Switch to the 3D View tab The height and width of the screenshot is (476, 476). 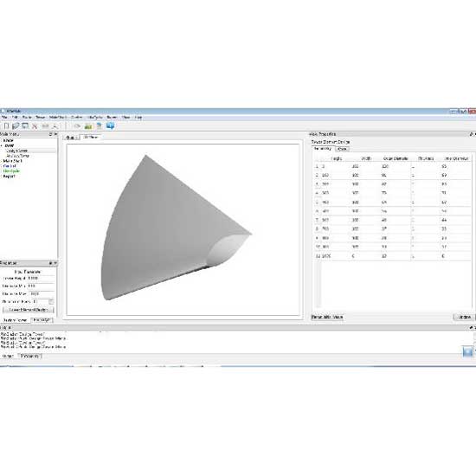91,138
